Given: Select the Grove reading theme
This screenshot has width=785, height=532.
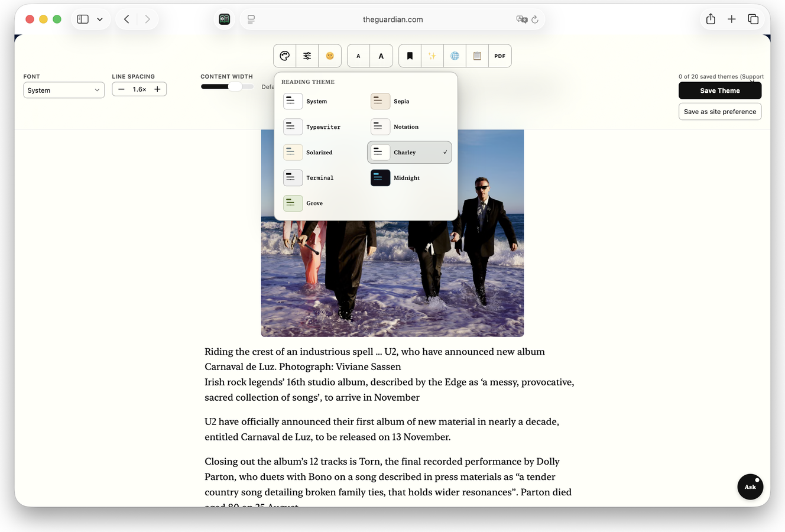Looking at the screenshot, I should pyautogui.click(x=323, y=203).
